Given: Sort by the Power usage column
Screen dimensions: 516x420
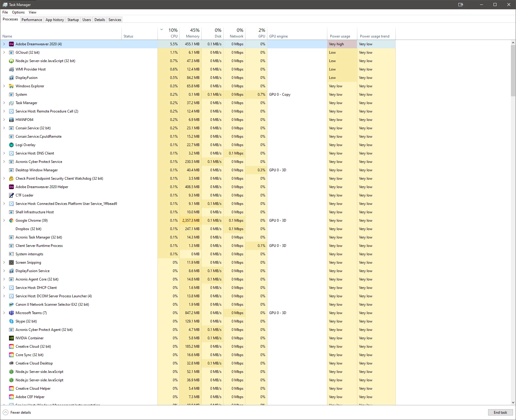Looking at the screenshot, I should (342, 33).
